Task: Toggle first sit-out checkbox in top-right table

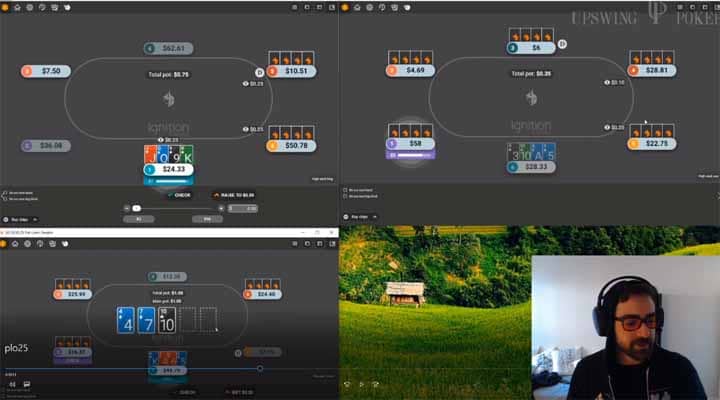Action: (x=345, y=190)
